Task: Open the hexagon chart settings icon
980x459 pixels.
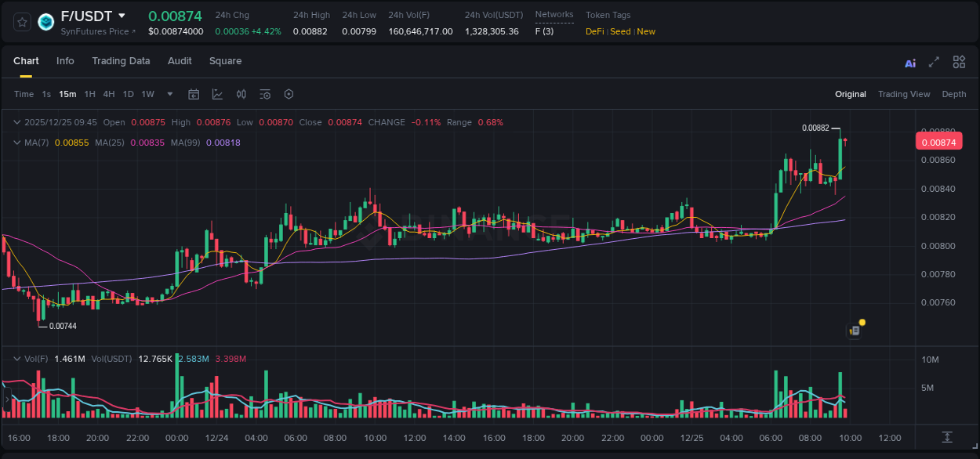Action: point(289,94)
